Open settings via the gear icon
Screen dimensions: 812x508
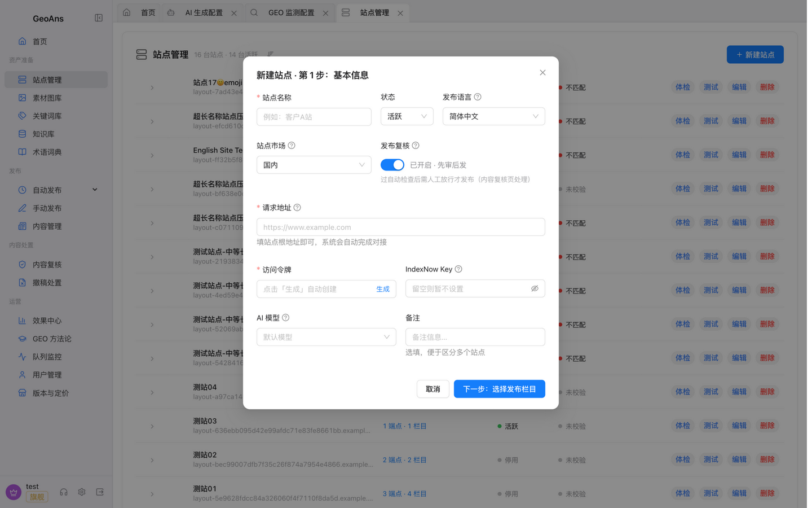pos(82,492)
